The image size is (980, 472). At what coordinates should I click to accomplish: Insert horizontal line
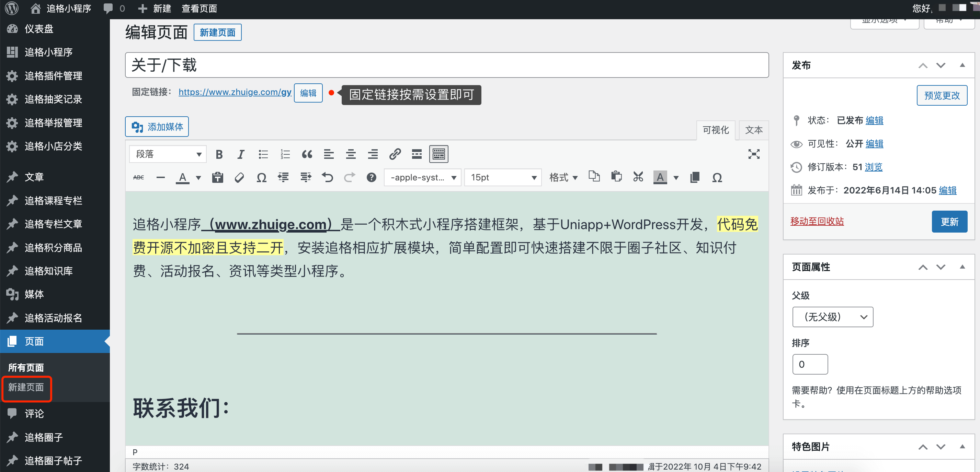161,177
